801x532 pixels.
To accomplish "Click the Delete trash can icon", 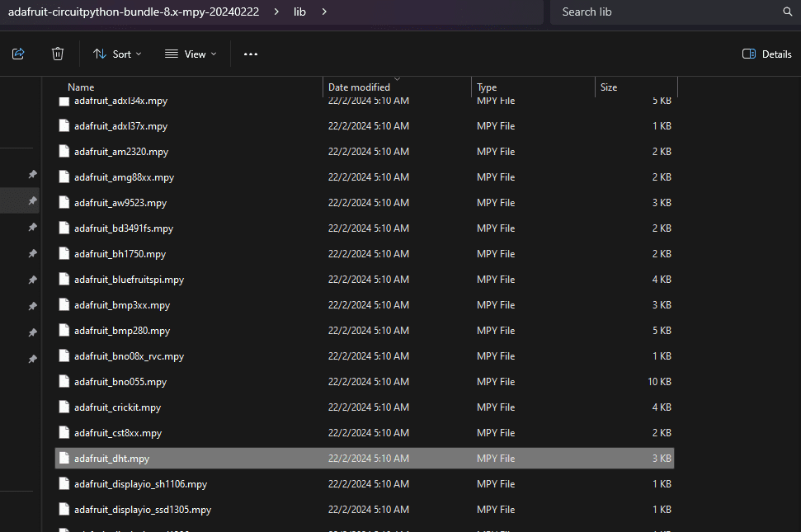I will [58, 54].
